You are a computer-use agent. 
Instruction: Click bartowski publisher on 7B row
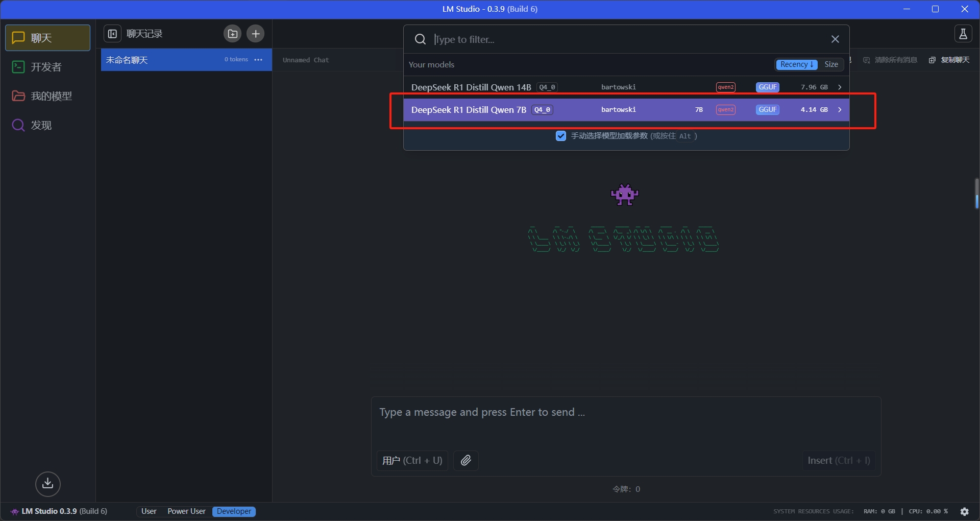619,110
